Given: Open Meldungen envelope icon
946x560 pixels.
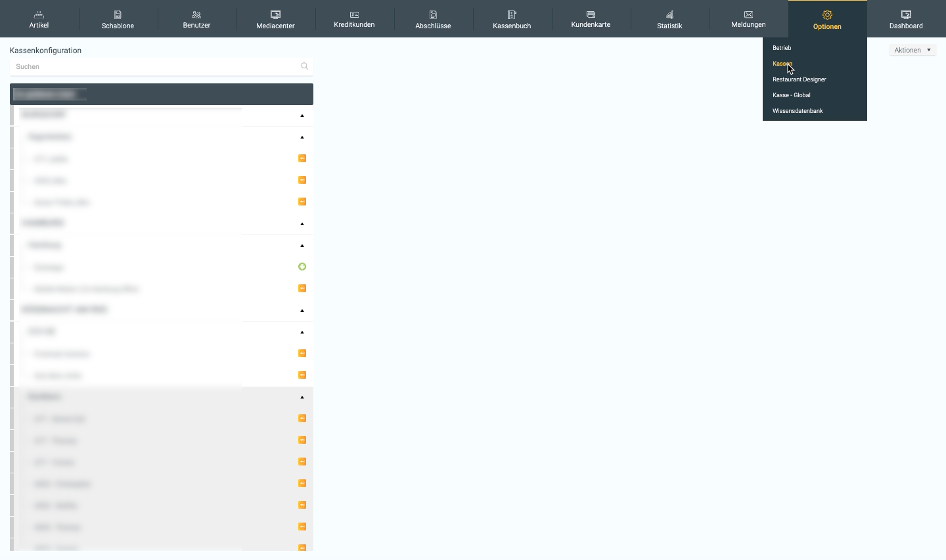Looking at the screenshot, I should [x=748, y=14].
